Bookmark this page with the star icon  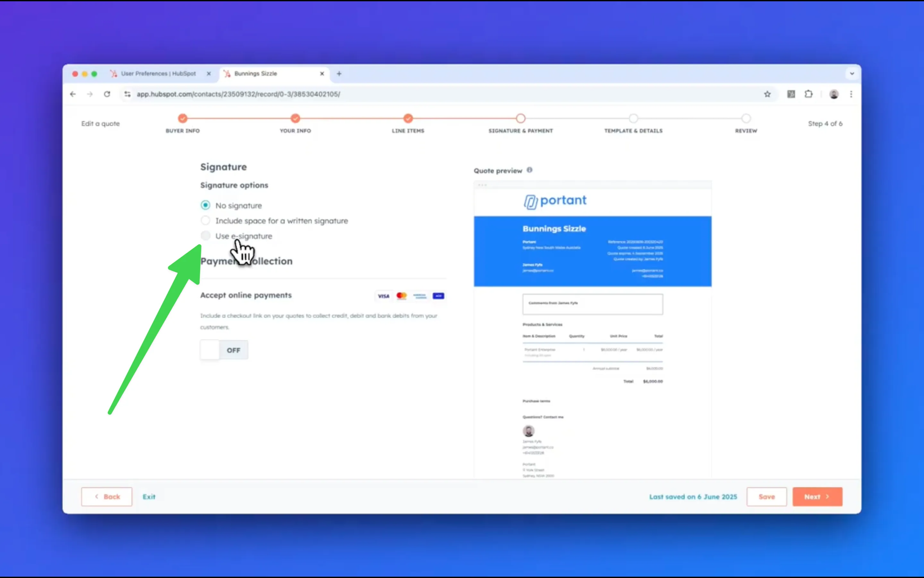(767, 94)
